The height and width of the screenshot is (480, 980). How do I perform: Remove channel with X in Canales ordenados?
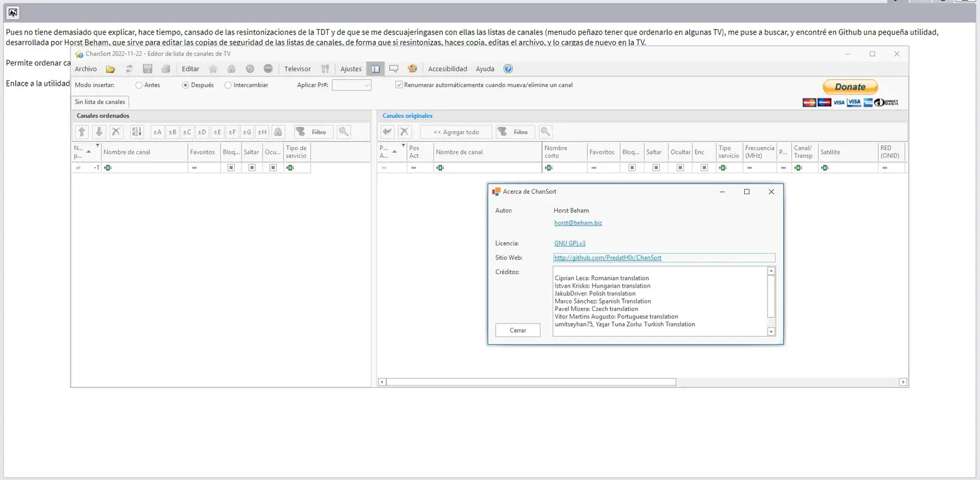click(116, 132)
